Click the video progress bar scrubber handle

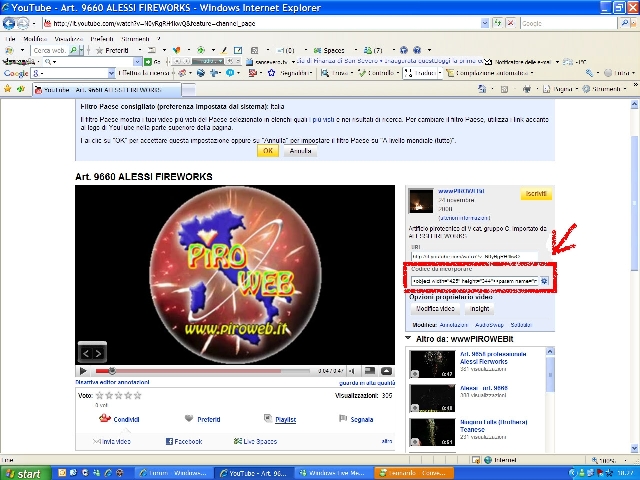[x=112, y=371]
